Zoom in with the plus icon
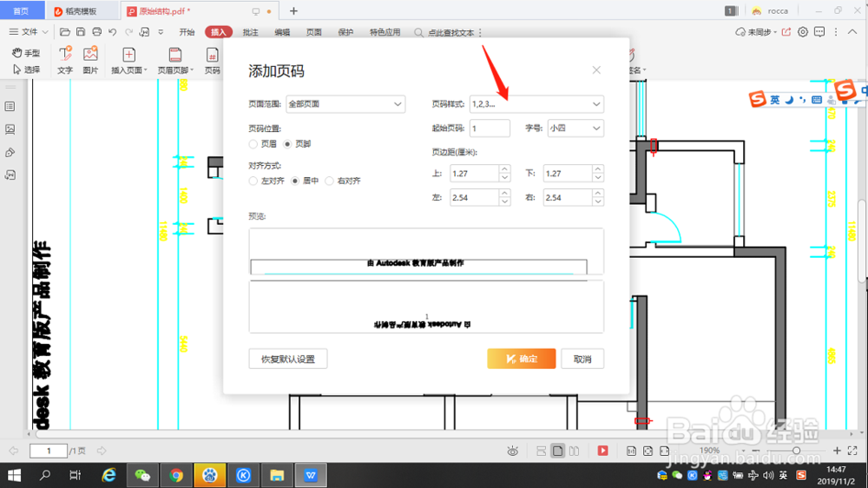868x488 pixels. [837, 451]
